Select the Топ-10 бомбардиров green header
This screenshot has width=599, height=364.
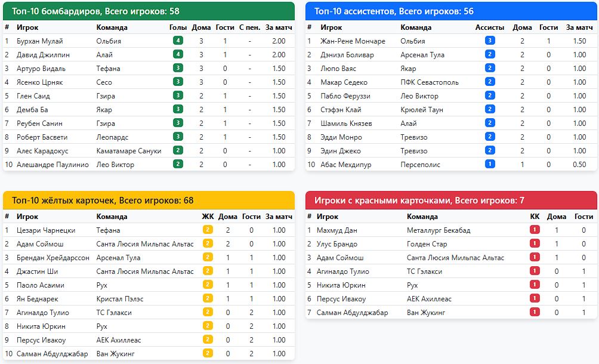[x=149, y=11]
